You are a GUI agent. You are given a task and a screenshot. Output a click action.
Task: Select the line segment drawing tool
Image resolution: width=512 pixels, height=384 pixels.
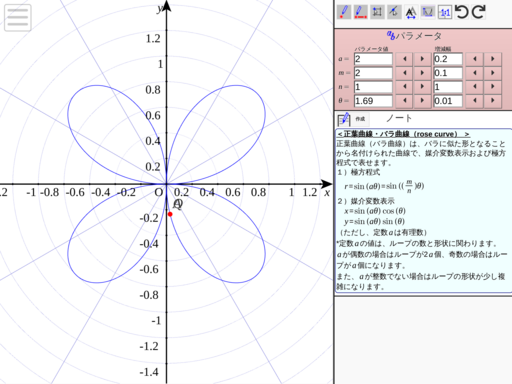pyautogui.click(x=361, y=12)
